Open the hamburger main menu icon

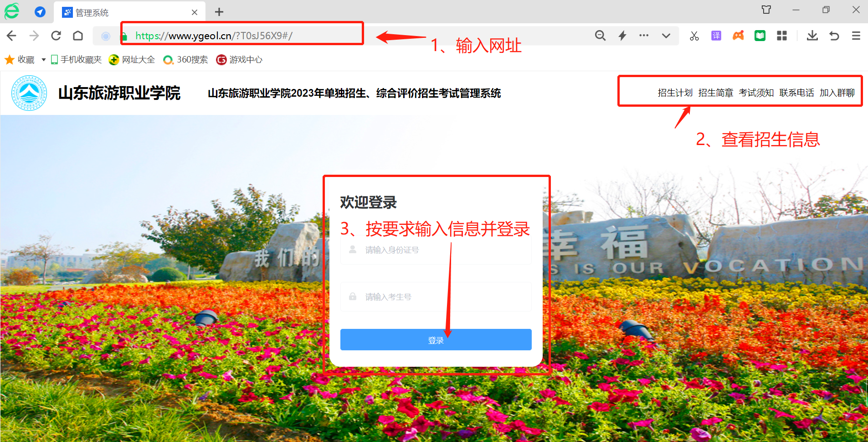click(856, 36)
